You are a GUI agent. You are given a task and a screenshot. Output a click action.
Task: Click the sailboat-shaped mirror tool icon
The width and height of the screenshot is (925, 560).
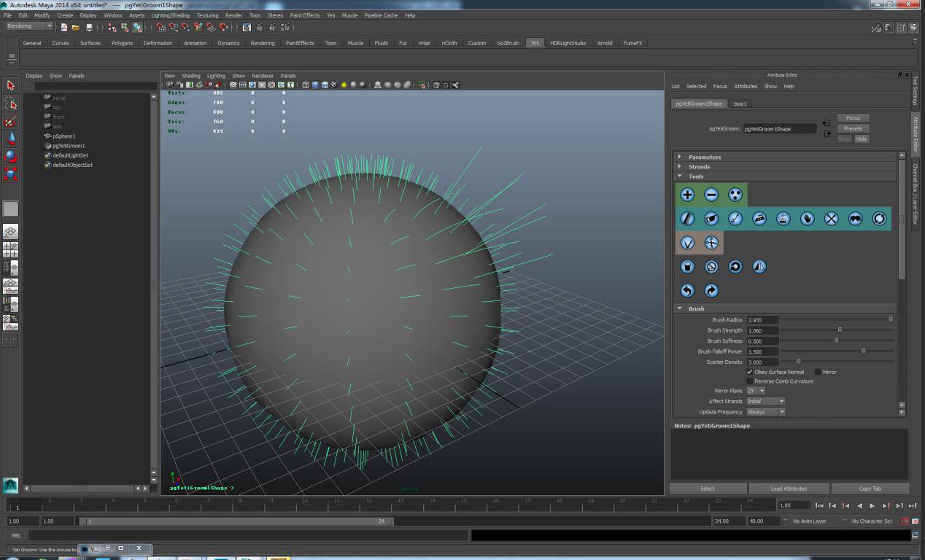tap(759, 267)
